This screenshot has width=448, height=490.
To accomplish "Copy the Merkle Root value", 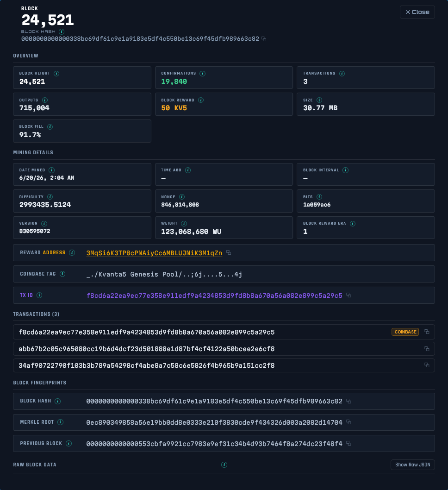I will click(x=348, y=422).
